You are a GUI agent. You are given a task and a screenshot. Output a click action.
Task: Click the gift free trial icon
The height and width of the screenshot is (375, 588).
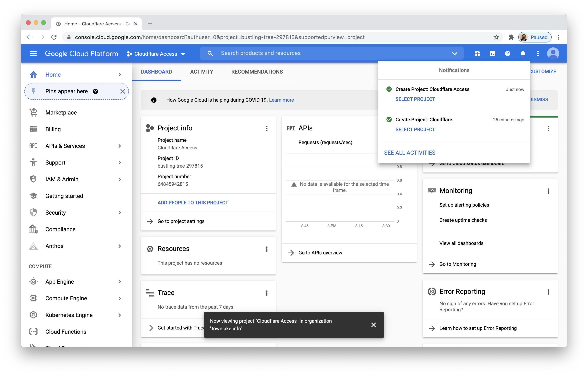[477, 53]
